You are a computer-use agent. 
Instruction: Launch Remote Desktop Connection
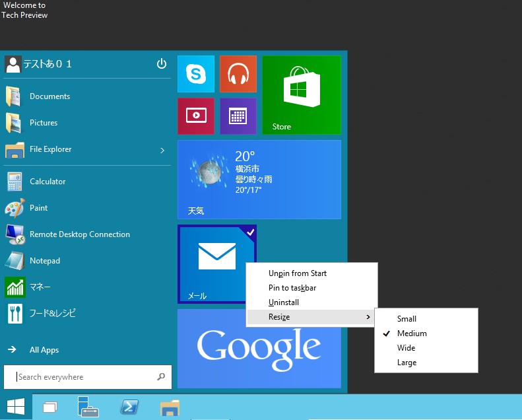click(x=87, y=234)
